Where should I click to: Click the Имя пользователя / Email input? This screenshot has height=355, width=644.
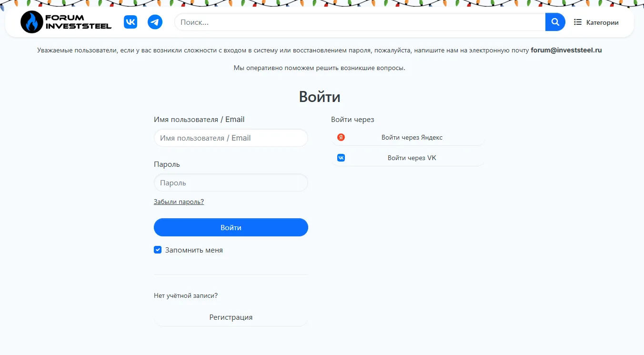231,138
